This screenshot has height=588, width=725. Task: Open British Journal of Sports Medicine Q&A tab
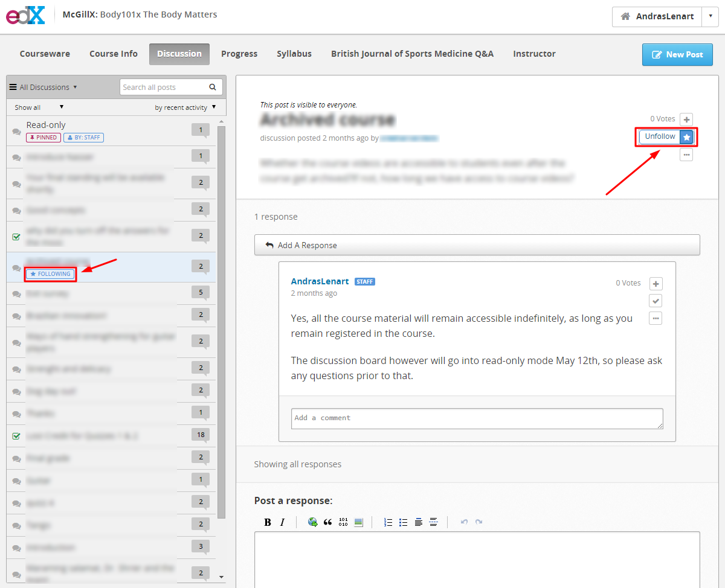412,54
